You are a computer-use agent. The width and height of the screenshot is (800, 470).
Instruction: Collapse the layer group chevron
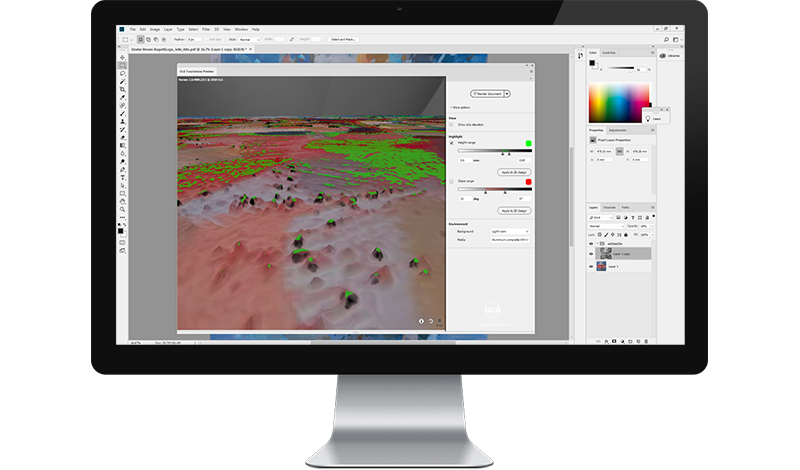[597, 243]
